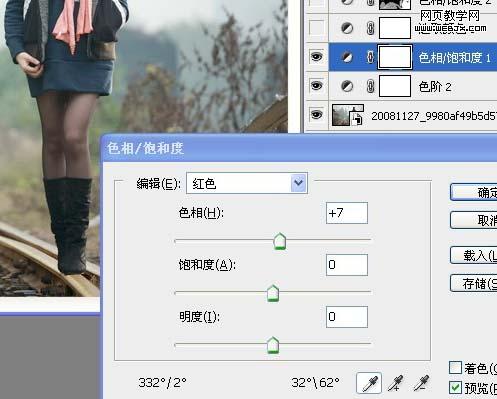Hide the 色相/饱和度 1 layer
The width and height of the screenshot is (497, 399).
[x=316, y=57]
